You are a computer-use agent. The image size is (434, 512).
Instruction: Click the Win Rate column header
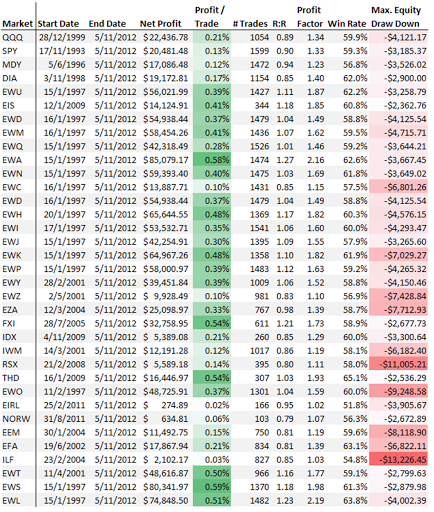pos(347,24)
